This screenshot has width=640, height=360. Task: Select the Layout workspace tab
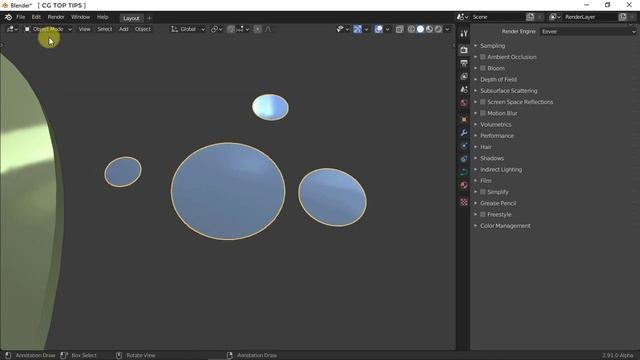pyautogui.click(x=131, y=18)
